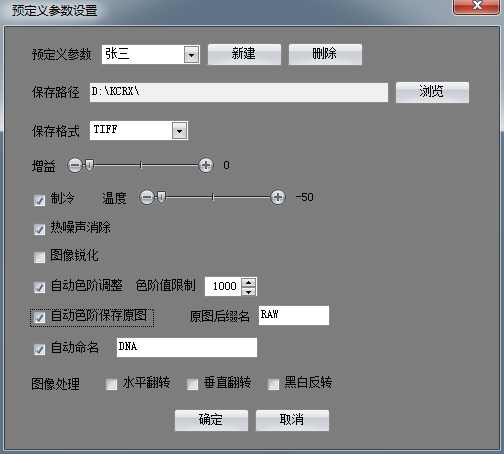Increase 色阶值限制 with the up arrow

(x=248, y=282)
